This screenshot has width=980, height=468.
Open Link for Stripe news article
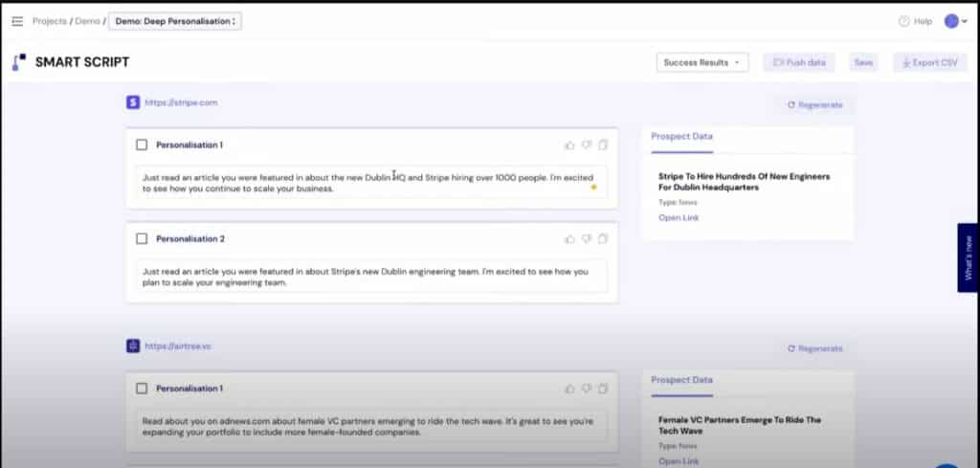coord(679,217)
